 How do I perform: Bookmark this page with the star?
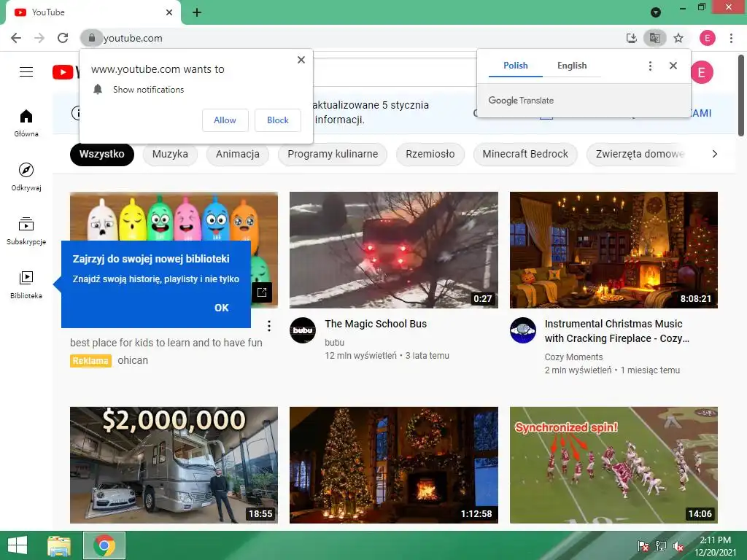678,38
